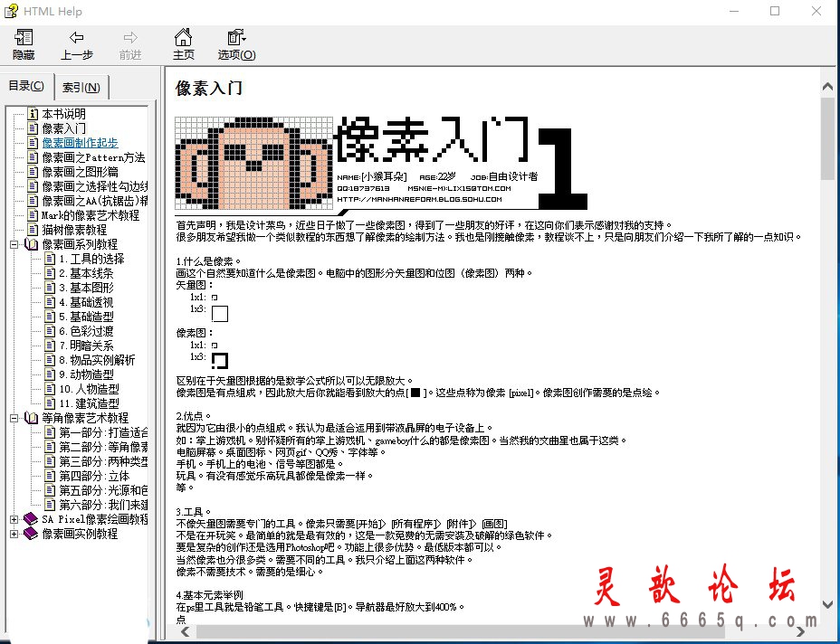Click page icon beside 2. 基本线条
The height and width of the screenshot is (644, 840).
[50, 273]
